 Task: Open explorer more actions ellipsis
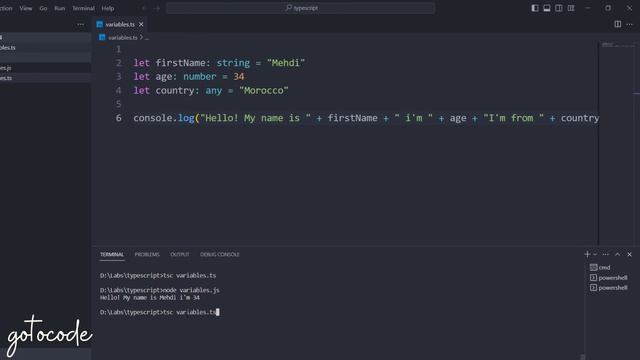80,24
